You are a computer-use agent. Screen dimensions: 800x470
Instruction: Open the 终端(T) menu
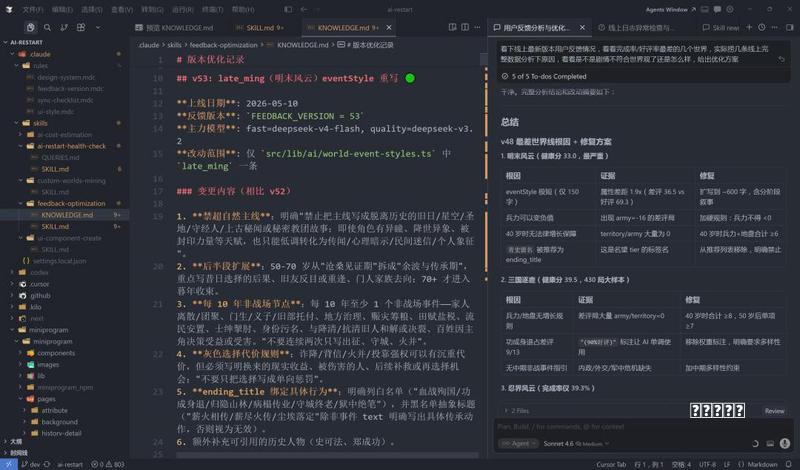click(x=212, y=9)
